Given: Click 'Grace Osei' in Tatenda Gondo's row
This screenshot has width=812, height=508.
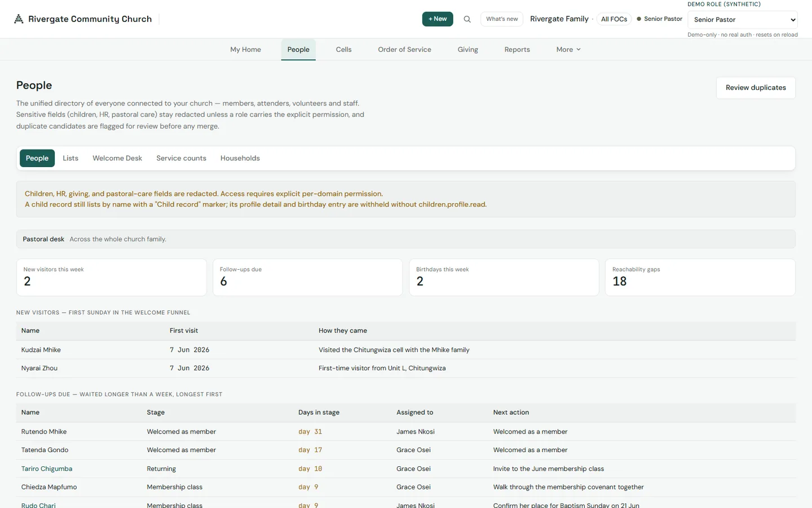Looking at the screenshot, I should pos(413,450).
